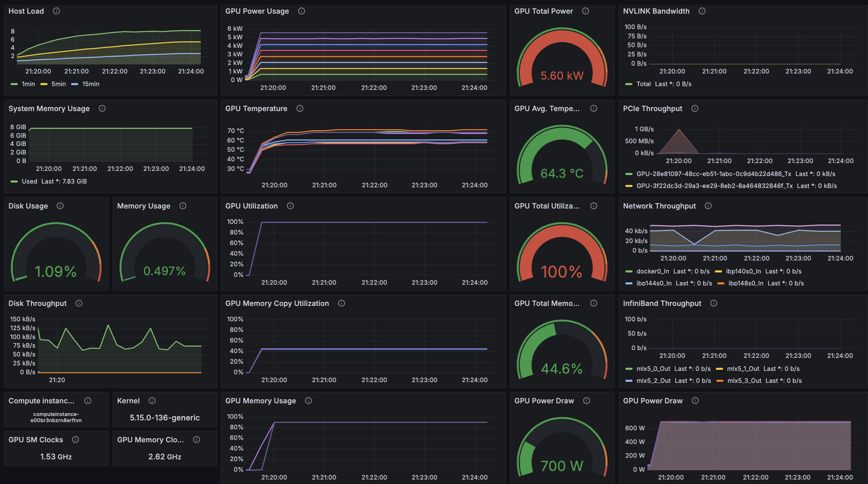Viewport: 868px width, 484px height.
Task: Open the System Memory Usage title menu
Action: click(49, 108)
